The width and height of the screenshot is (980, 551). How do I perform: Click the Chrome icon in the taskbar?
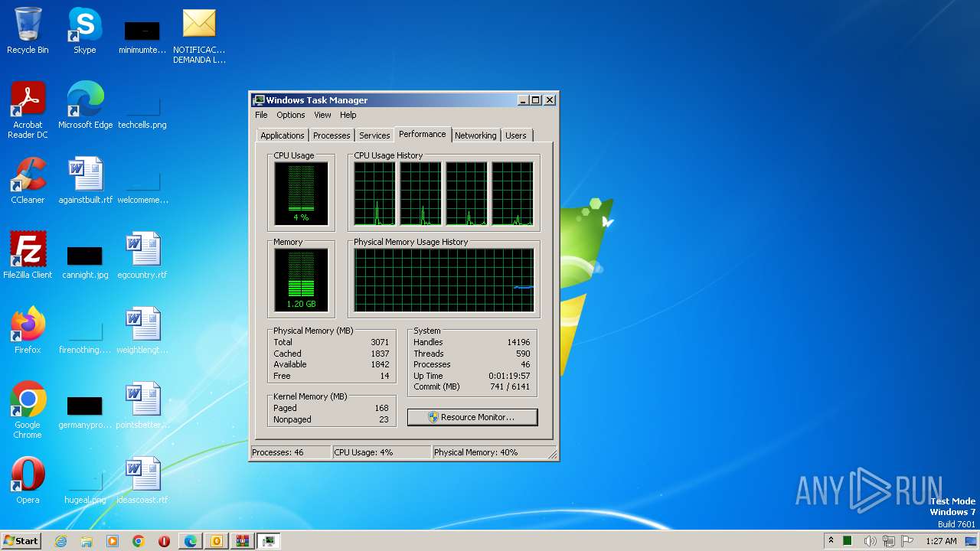click(139, 541)
